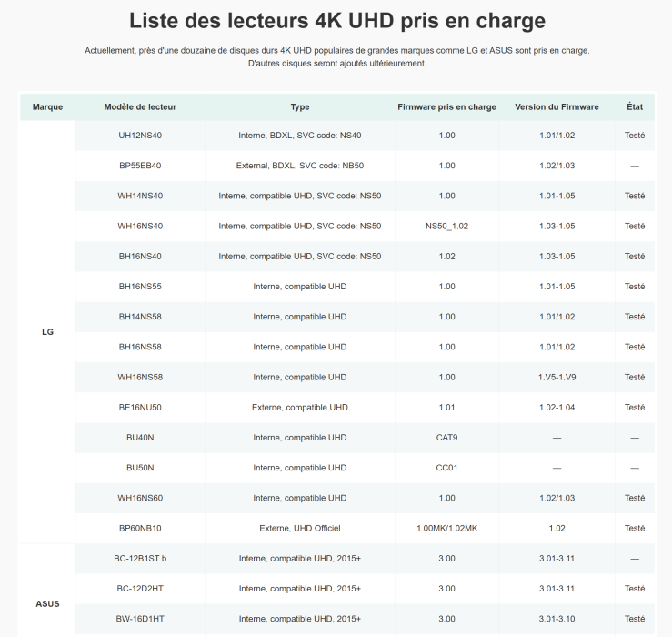Select the "État" column header
The width and height of the screenshot is (672, 637).
pos(634,106)
